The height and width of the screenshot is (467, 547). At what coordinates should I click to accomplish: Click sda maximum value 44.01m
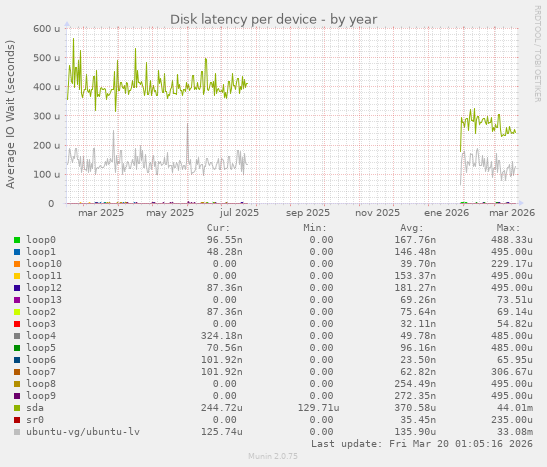515,408
